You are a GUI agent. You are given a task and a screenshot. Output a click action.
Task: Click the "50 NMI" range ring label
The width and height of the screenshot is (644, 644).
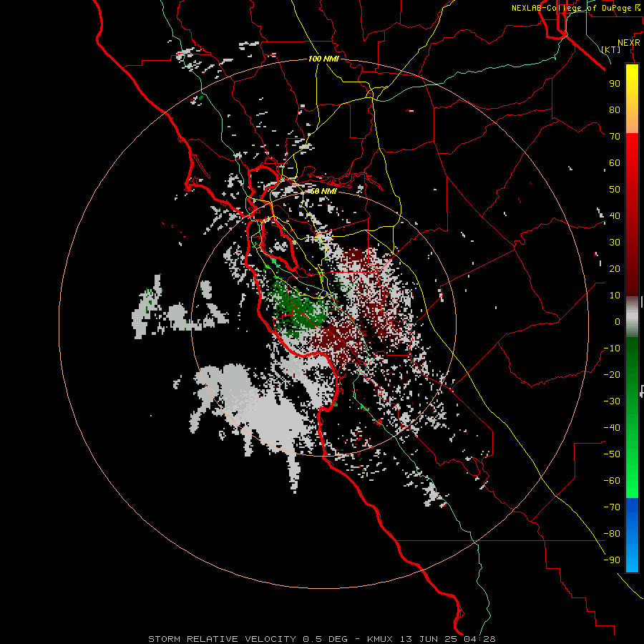click(x=323, y=191)
